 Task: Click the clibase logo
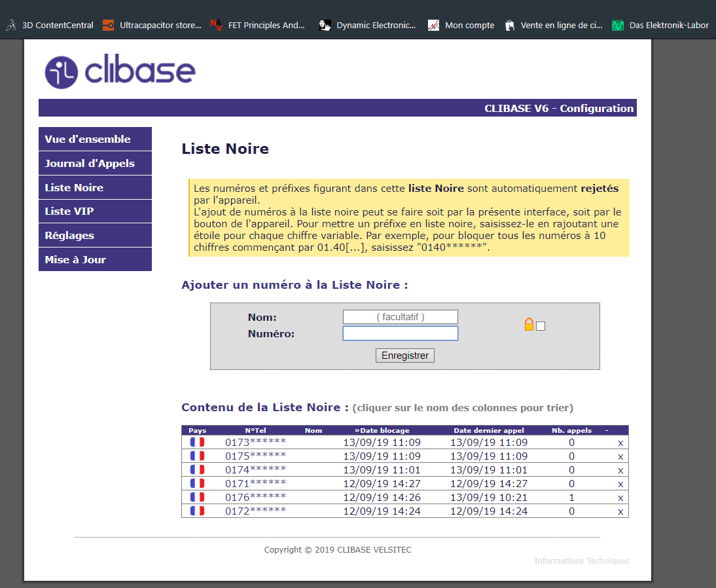coord(120,71)
